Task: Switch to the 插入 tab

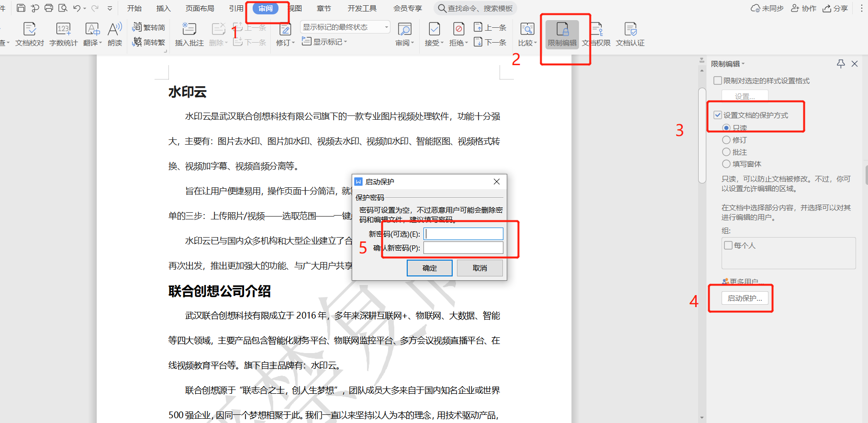Action: tap(164, 8)
